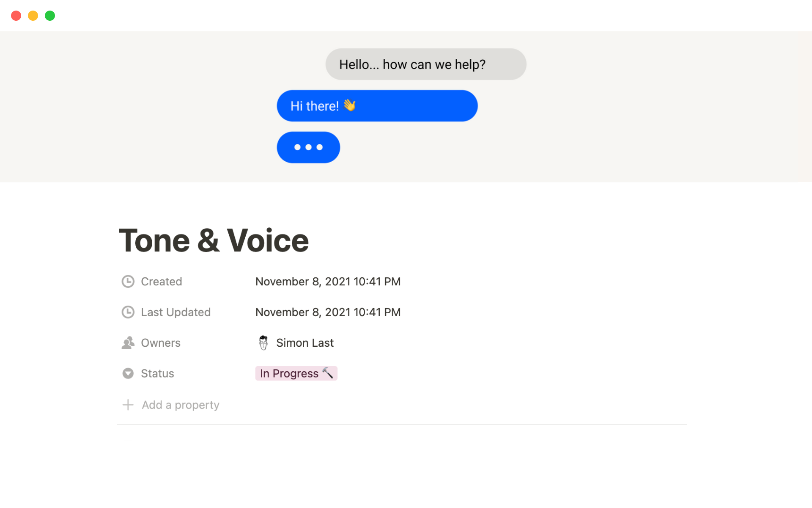Click the plus icon for adding a property
The width and height of the screenshot is (812, 508).
click(x=128, y=405)
